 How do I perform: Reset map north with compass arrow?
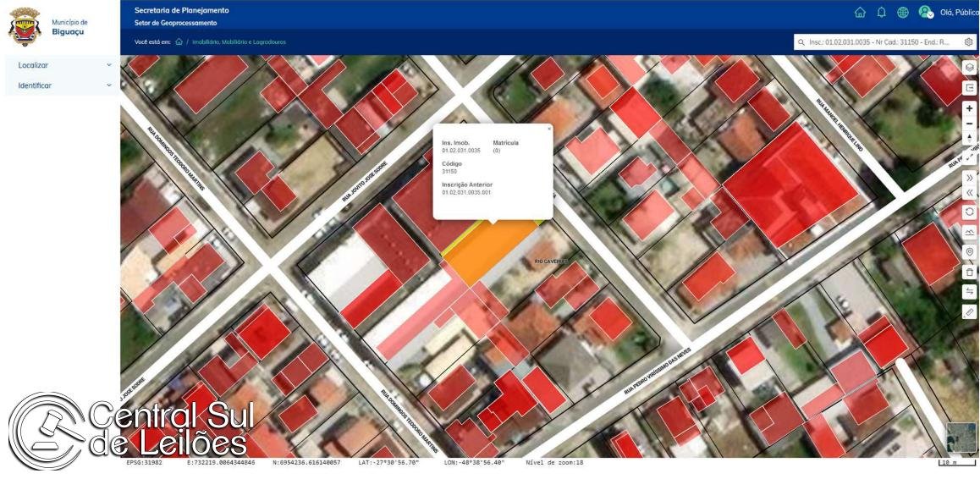[x=970, y=137]
